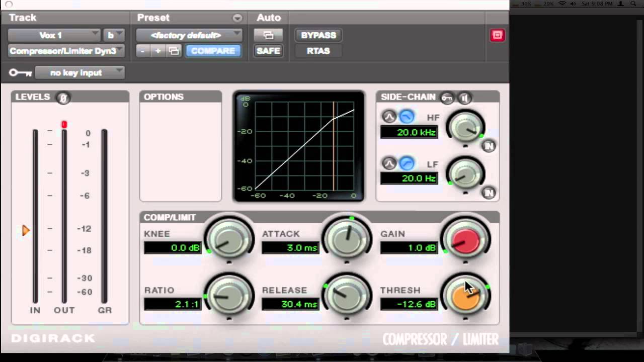Open the factory default preset list
Screen dimensions: 644x362
[x=189, y=35]
